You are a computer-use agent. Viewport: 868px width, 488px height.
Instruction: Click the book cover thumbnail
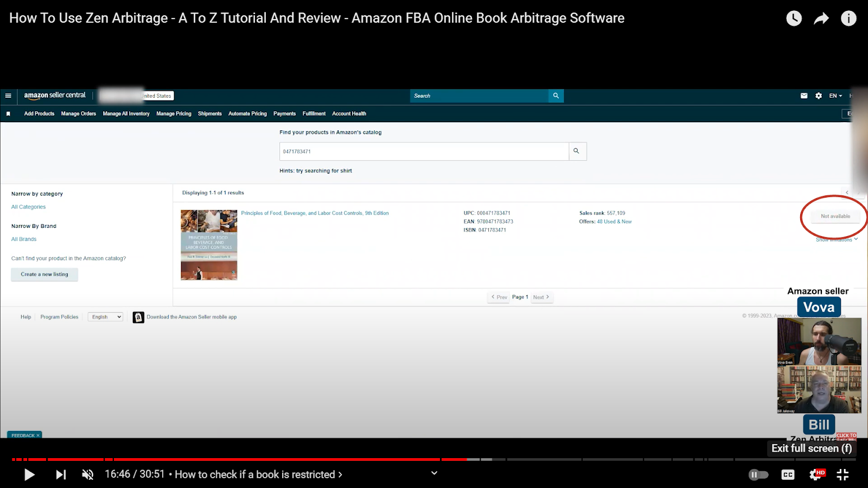pos(209,245)
